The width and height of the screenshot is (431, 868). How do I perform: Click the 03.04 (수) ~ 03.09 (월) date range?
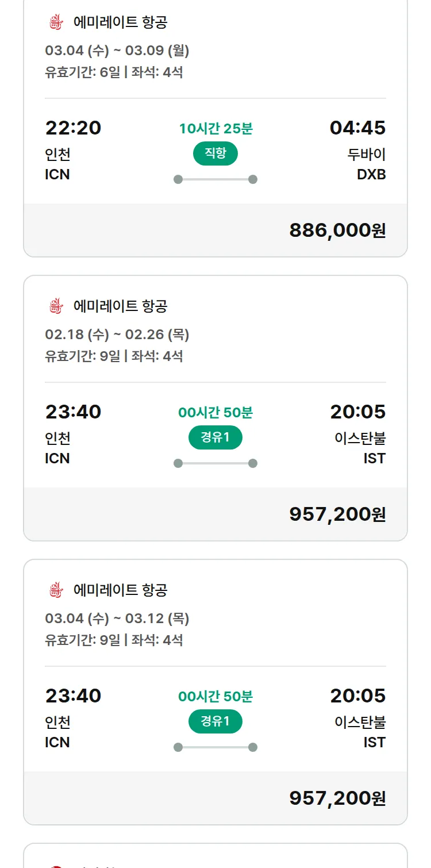[117, 51]
